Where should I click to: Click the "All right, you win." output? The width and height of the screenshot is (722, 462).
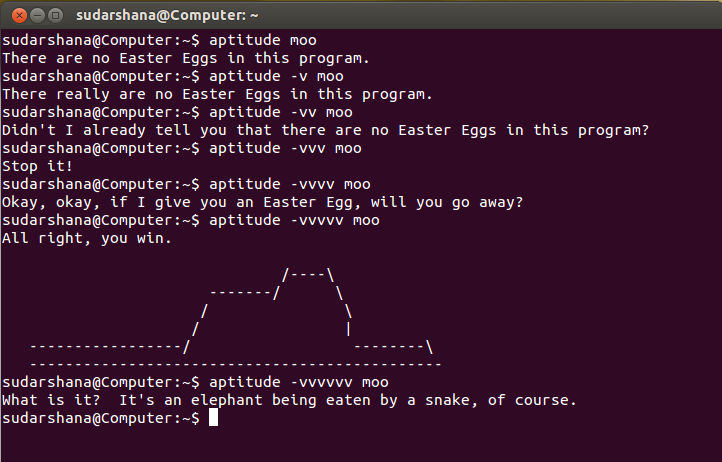tap(87, 238)
